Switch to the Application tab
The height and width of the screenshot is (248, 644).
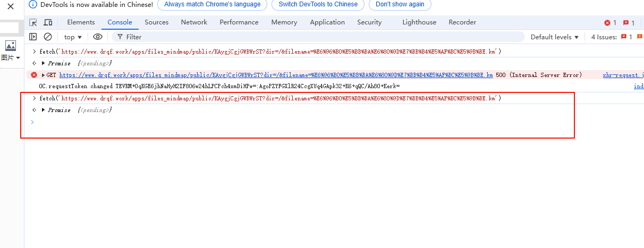tap(327, 22)
